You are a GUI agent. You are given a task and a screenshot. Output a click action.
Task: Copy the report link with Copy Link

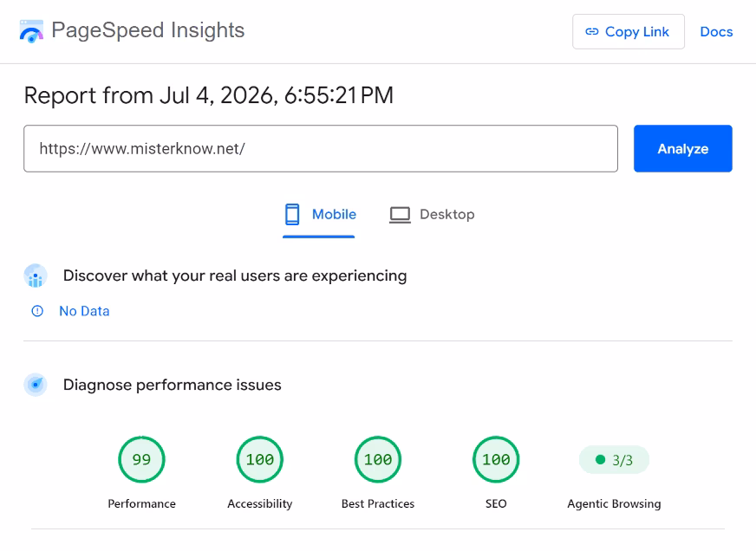[x=629, y=32]
